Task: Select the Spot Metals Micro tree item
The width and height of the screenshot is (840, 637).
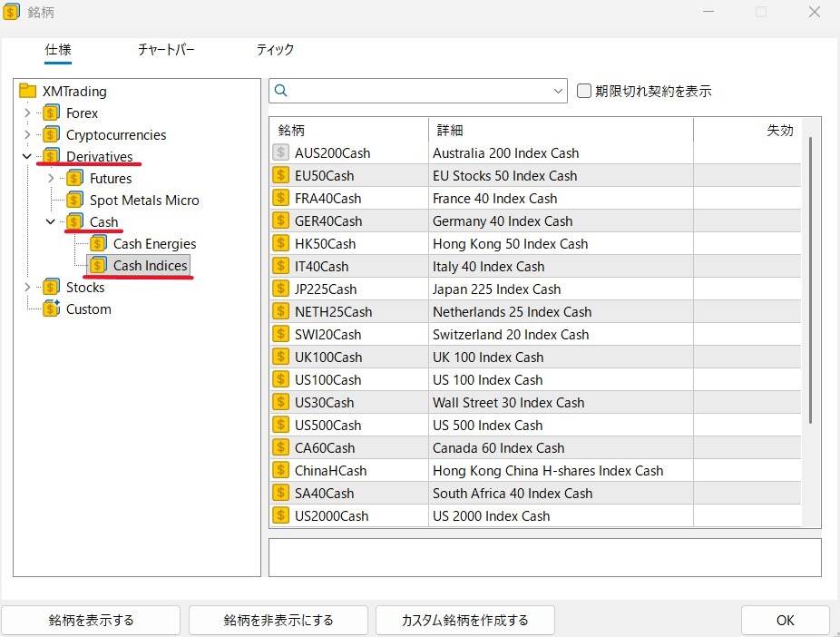Action: [144, 201]
